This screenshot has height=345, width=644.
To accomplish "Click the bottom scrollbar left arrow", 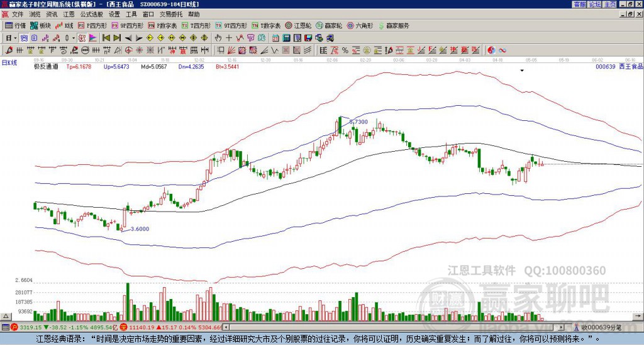I will click(x=226, y=327).
